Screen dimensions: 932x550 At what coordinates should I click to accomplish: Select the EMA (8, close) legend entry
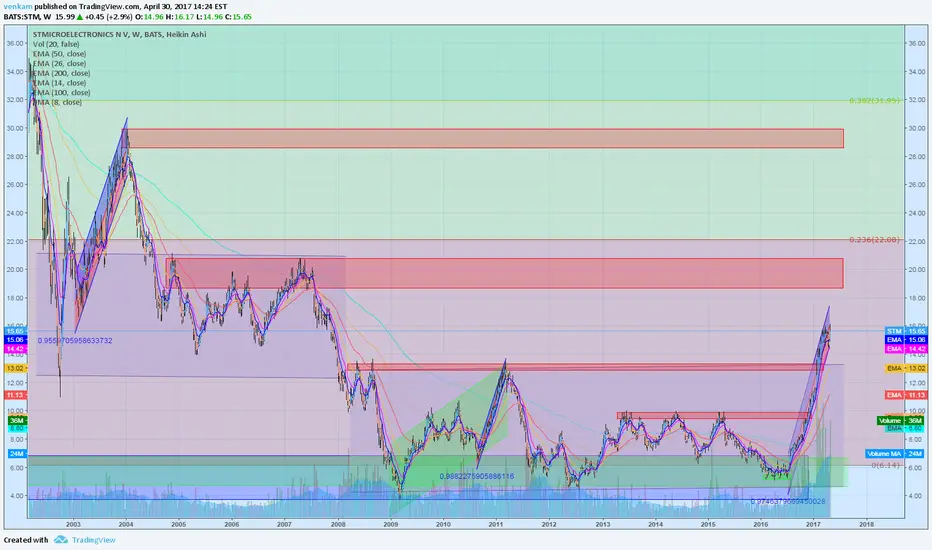[58, 102]
